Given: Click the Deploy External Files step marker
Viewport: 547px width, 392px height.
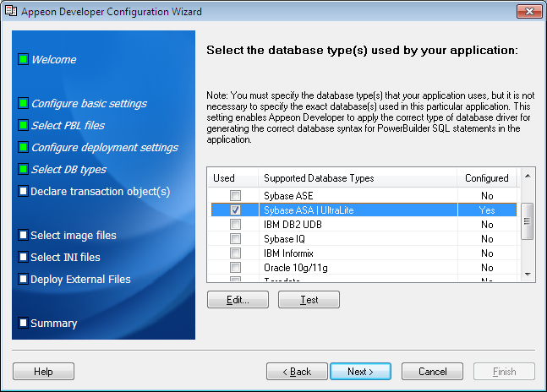Looking at the screenshot, I should coord(24,279).
